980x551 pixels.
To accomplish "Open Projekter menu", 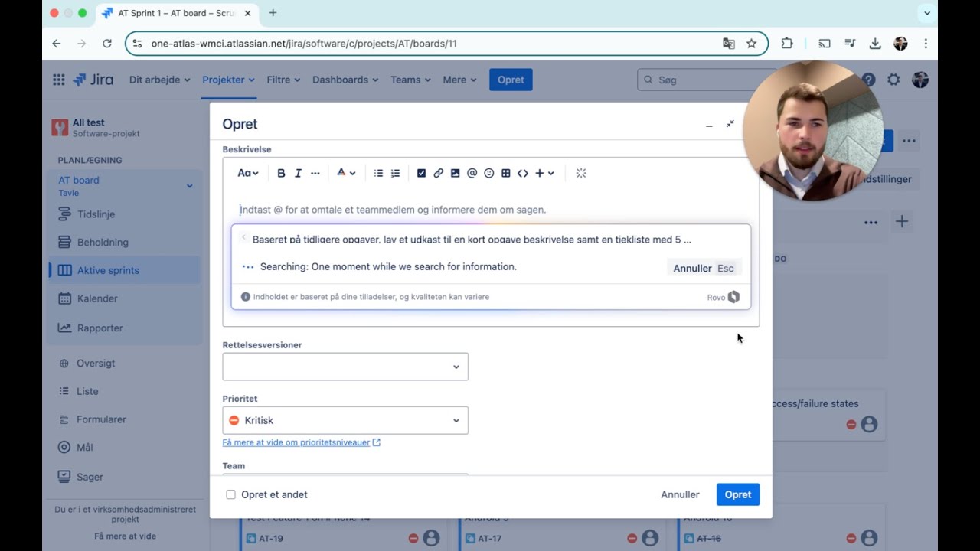I will pyautogui.click(x=228, y=80).
